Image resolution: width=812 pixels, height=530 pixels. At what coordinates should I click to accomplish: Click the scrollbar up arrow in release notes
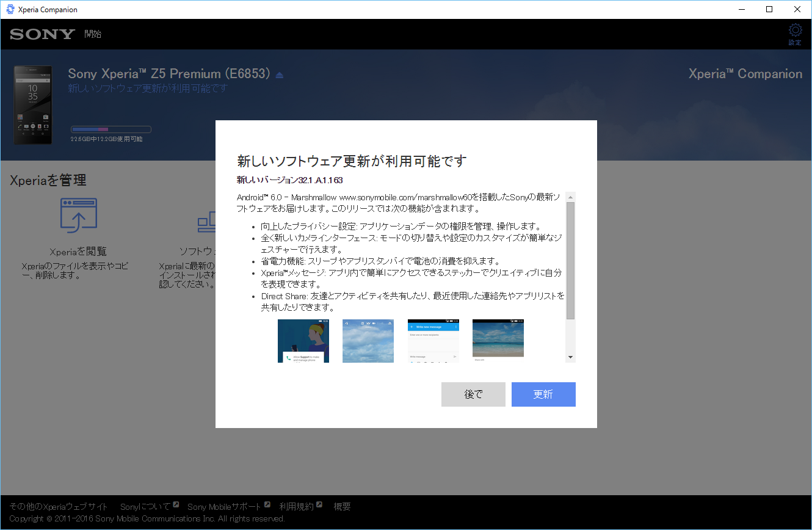(x=570, y=197)
